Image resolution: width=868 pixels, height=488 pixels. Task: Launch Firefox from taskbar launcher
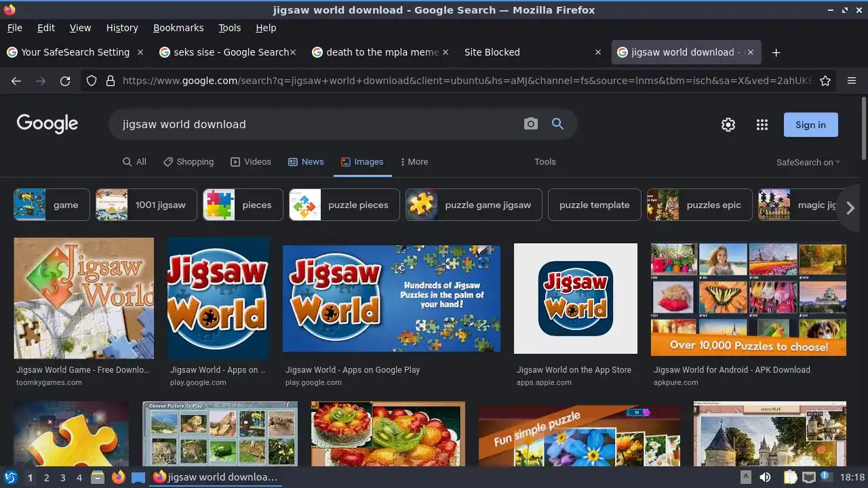(x=119, y=477)
